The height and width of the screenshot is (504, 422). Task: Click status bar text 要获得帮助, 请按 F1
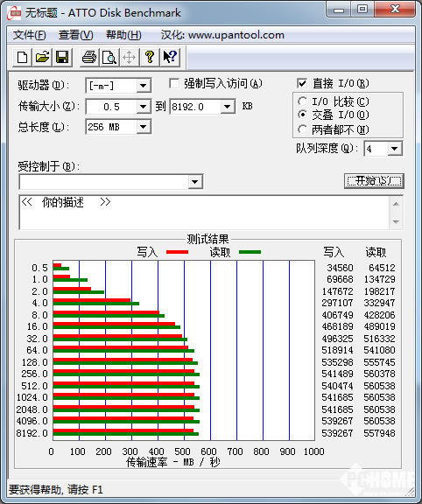[56, 490]
